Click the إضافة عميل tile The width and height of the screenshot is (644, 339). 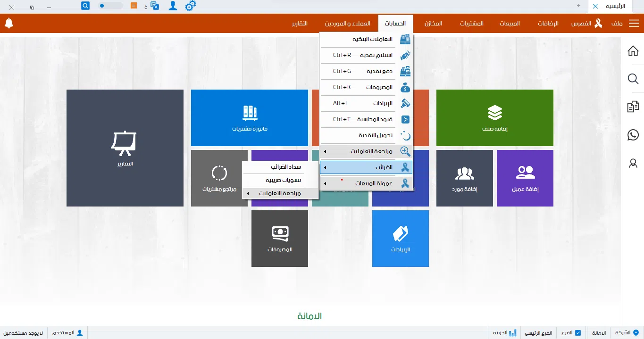click(x=525, y=178)
